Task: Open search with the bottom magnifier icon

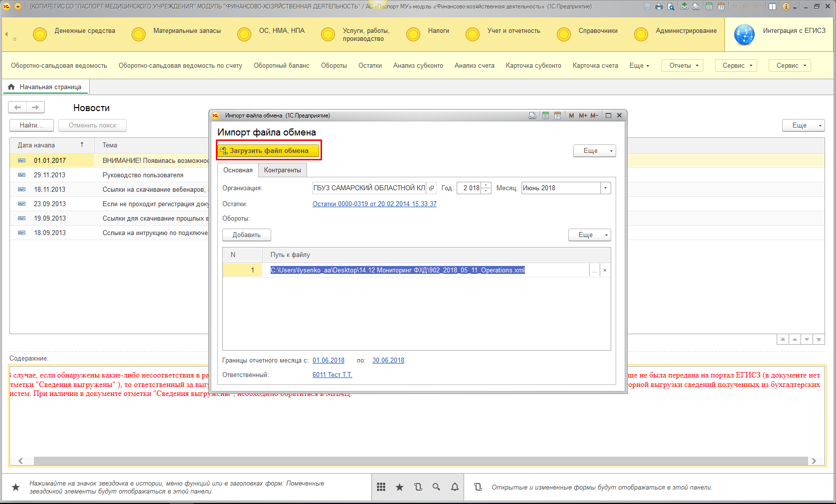Action: [x=436, y=487]
